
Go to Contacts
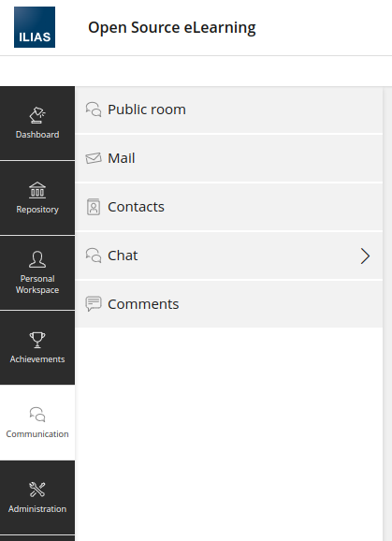point(229,207)
